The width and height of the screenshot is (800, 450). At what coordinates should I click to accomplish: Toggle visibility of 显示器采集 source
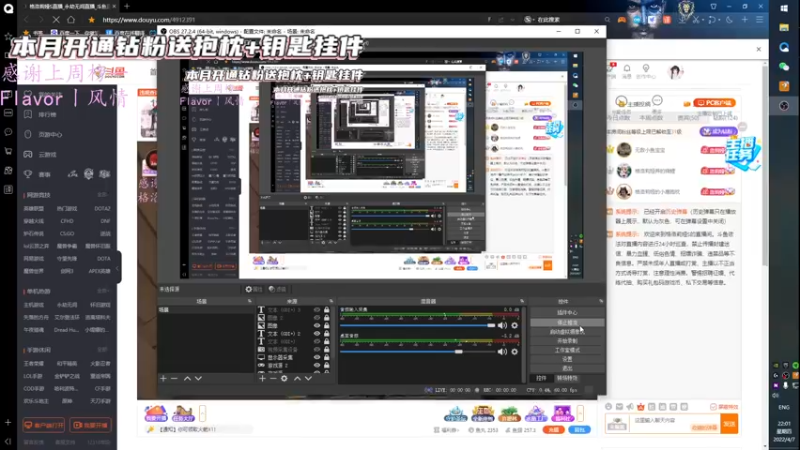click(317, 358)
